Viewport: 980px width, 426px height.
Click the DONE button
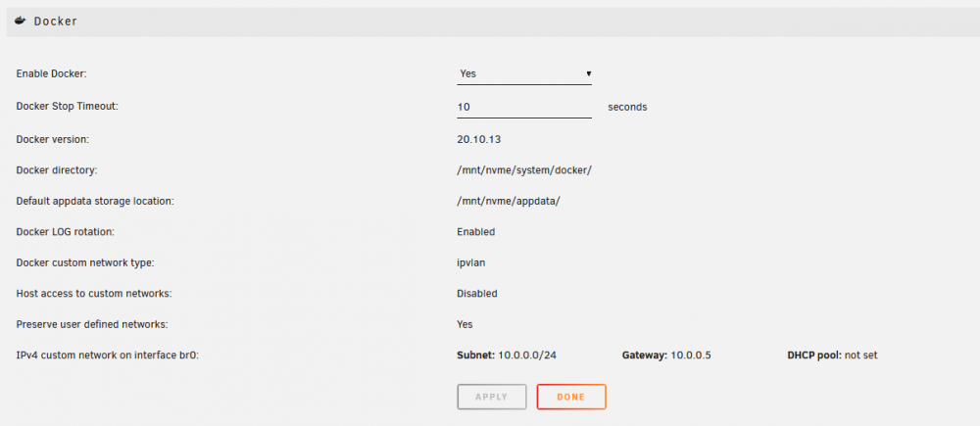[571, 397]
